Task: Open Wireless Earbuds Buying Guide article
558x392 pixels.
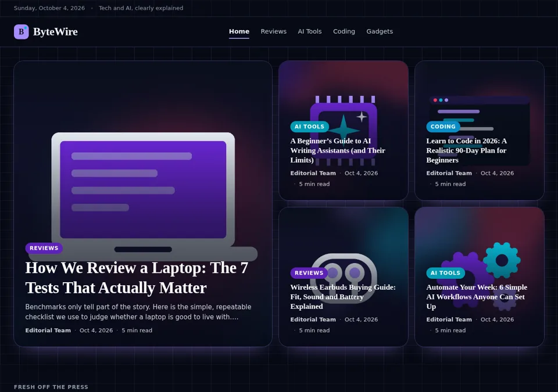Action: pos(343,297)
